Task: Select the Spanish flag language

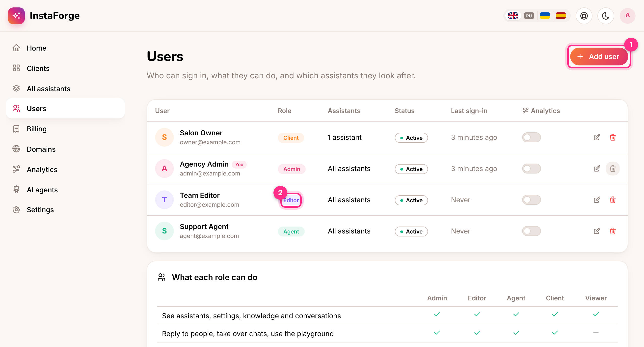Action: tap(561, 16)
